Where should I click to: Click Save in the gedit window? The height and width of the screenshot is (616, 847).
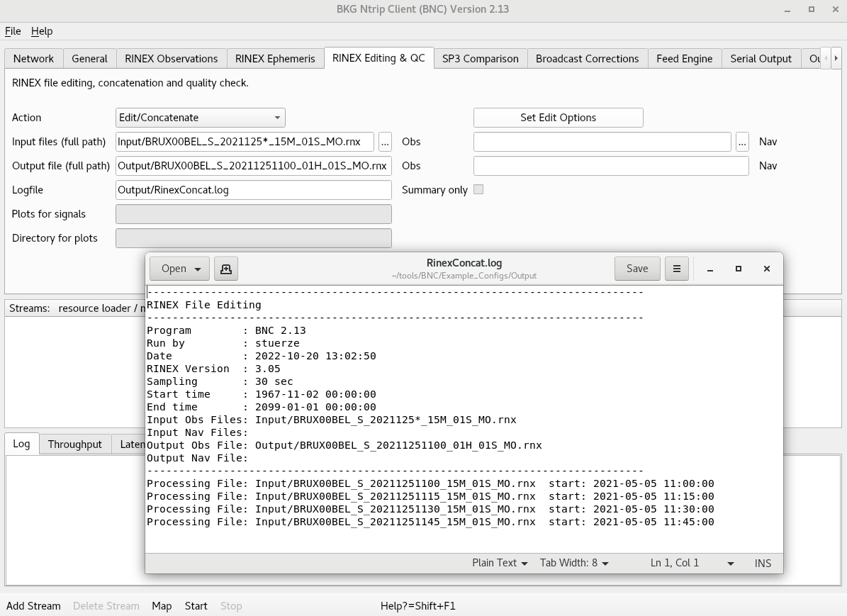click(636, 269)
